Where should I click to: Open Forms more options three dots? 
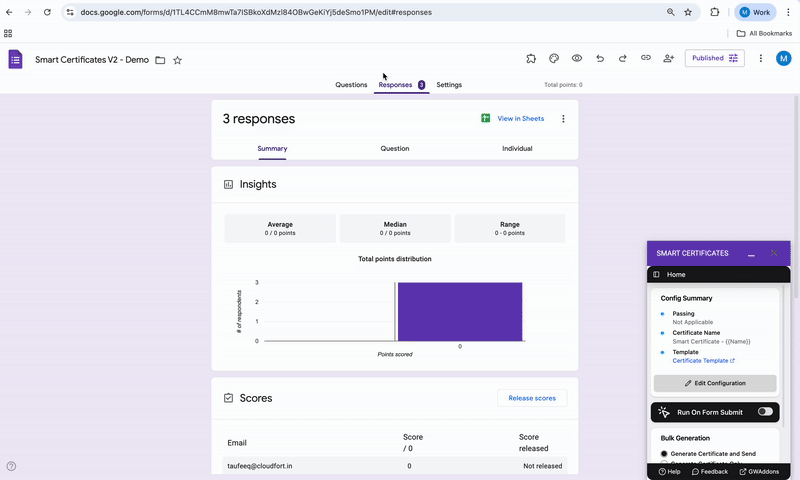(761, 58)
